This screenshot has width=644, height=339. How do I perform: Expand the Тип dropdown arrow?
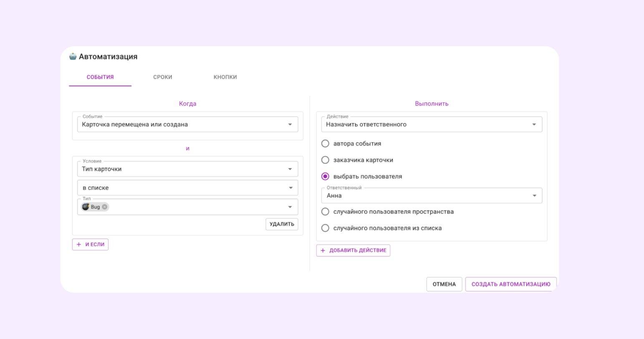click(x=290, y=207)
